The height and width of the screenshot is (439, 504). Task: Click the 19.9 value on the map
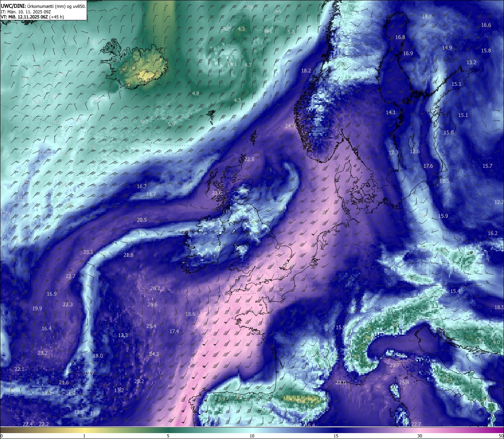(x=37, y=308)
